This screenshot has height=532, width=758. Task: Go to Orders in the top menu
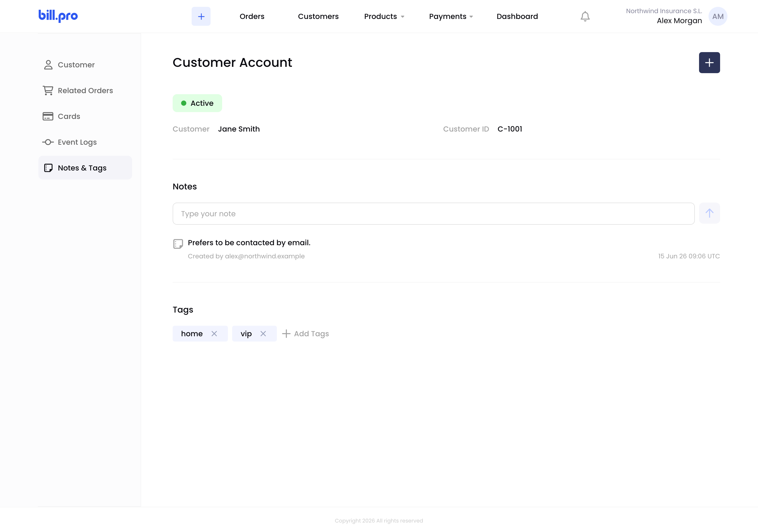[252, 17]
